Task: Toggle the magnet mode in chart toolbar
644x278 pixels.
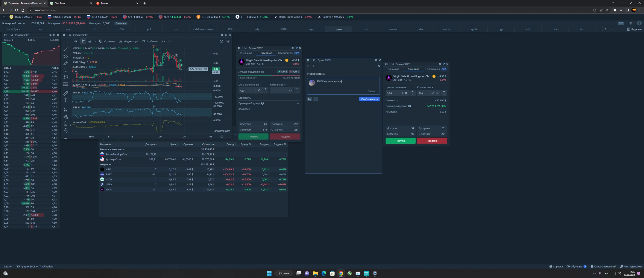Action: point(66,109)
